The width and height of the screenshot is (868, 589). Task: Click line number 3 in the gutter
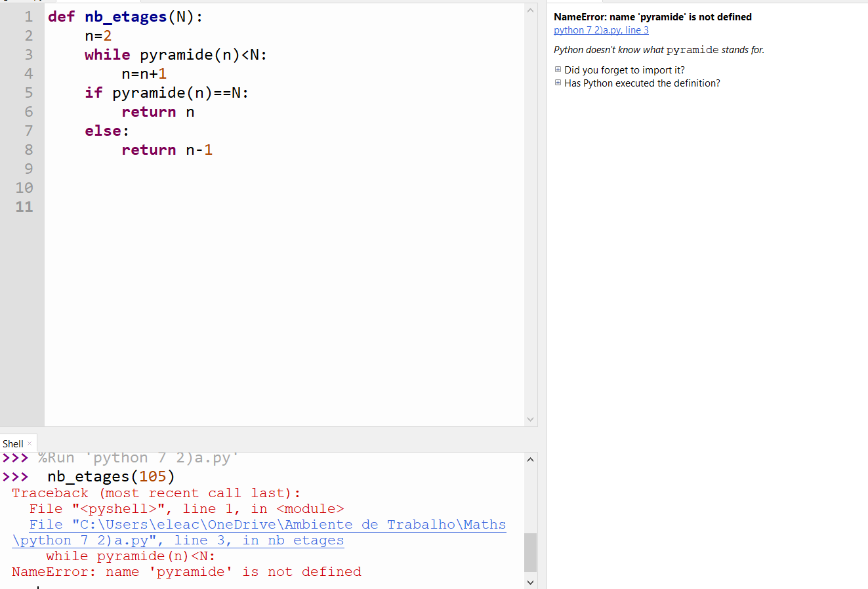click(x=28, y=54)
